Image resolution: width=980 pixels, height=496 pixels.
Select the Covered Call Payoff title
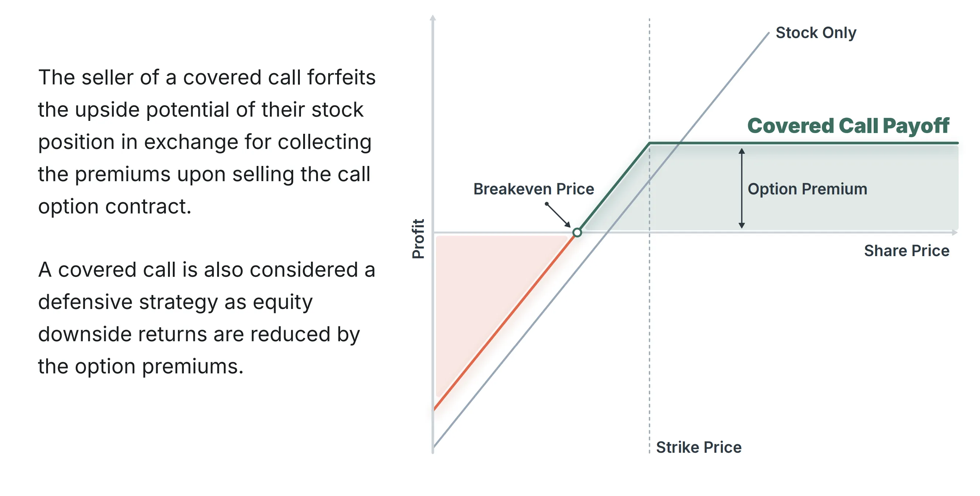click(848, 126)
